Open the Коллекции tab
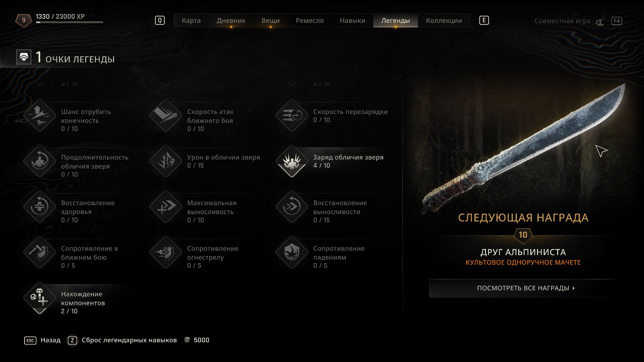The width and height of the screenshot is (644, 362). click(x=444, y=20)
